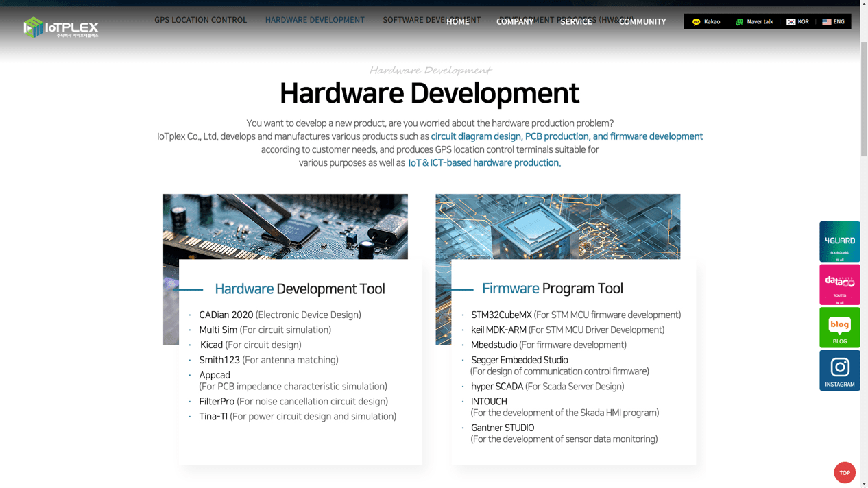Click the 'keil MDK-ARM' list entry

tap(568, 330)
